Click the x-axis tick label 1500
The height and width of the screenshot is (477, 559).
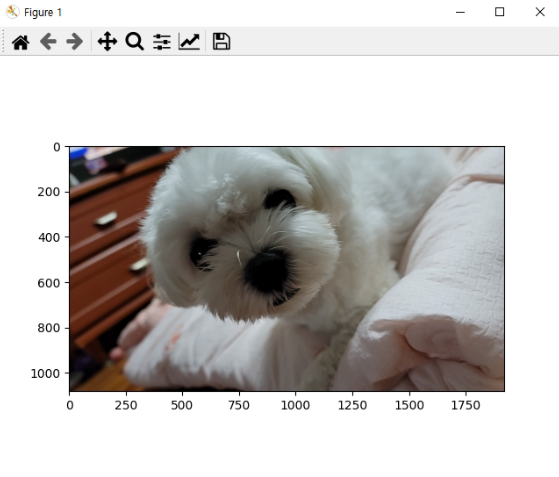(x=409, y=405)
